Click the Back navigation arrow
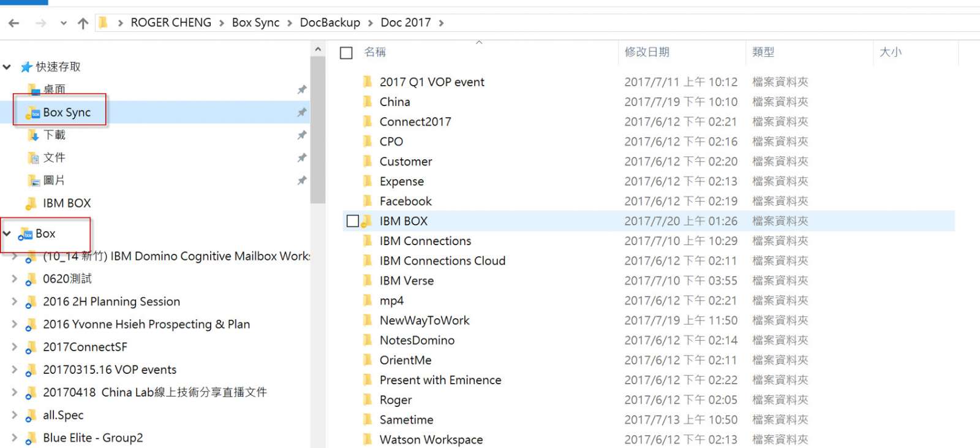 point(13,23)
